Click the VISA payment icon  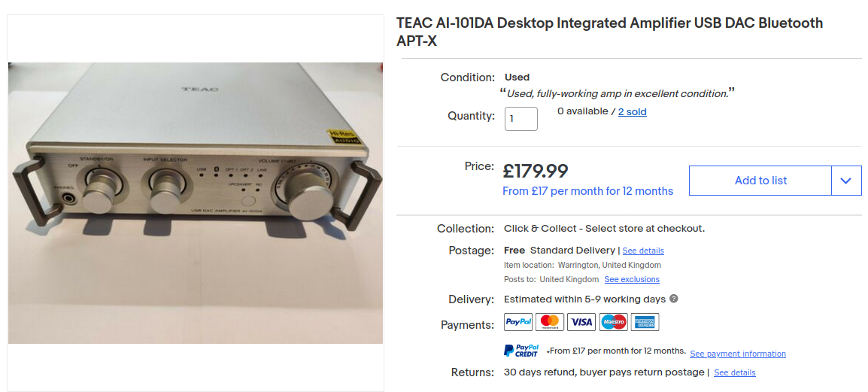581,322
